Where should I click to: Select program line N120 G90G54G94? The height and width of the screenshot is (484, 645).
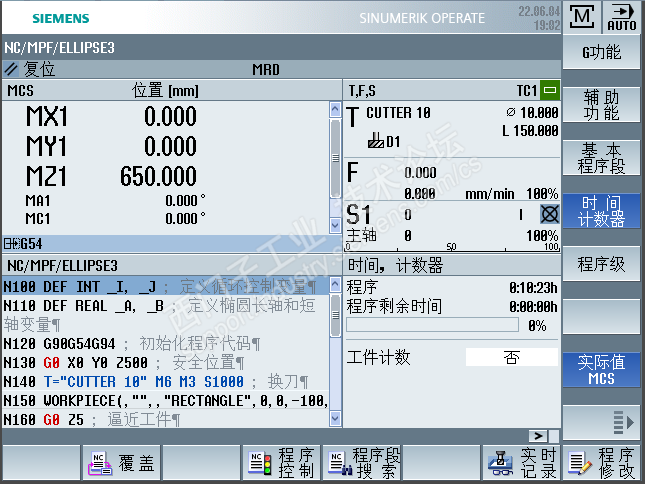(165, 343)
